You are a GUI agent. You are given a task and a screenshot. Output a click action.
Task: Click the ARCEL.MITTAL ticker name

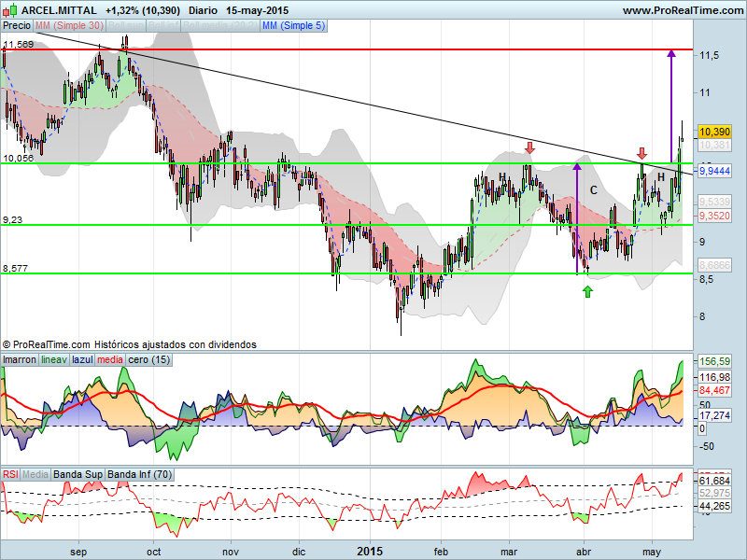(59, 10)
